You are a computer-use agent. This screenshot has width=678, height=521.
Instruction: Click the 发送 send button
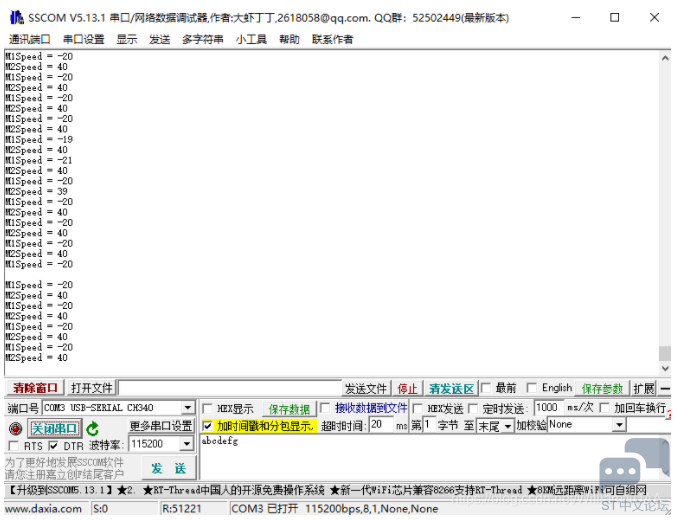[169, 468]
